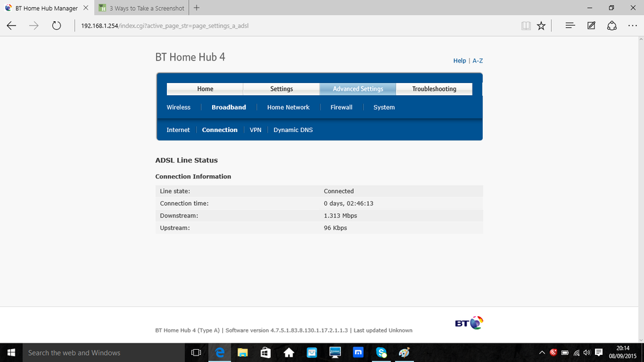Viewport: 644px width, 362px height.
Task: Open the Windows Start menu
Action: click(x=11, y=352)
